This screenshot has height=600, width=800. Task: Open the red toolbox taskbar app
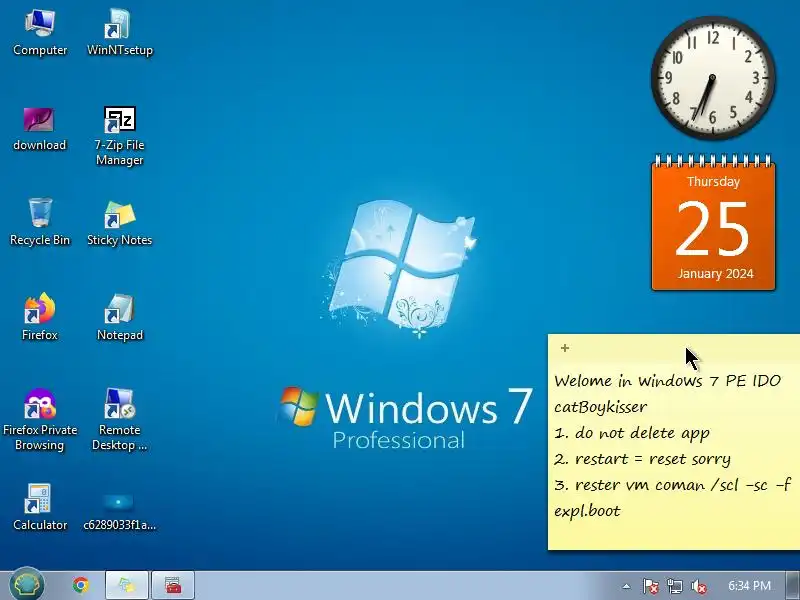click(173, 585)
